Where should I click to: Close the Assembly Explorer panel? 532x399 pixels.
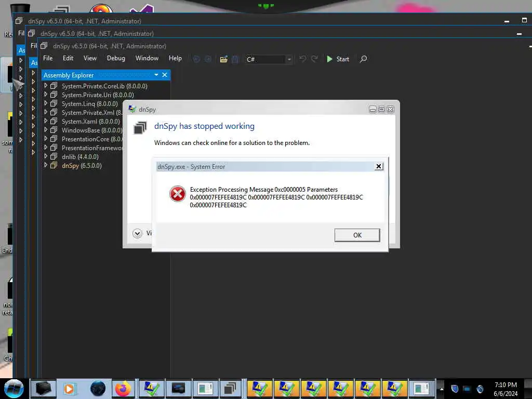click(165, 75)
